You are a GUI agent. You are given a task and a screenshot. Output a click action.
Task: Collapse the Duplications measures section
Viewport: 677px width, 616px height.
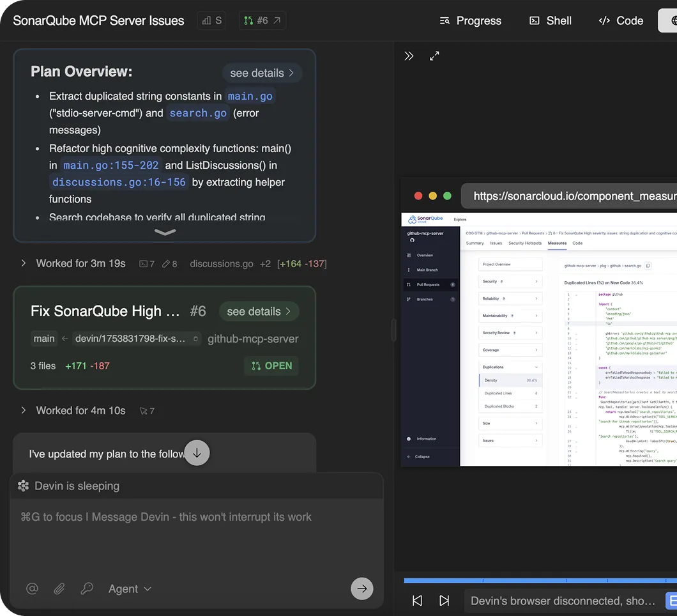click(x=510, y=367)
